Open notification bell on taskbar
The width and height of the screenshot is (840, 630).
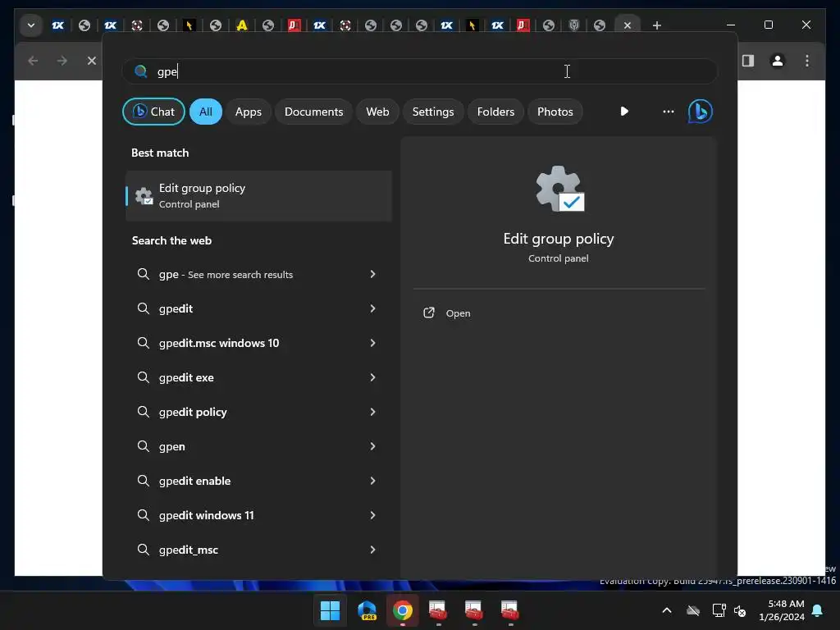point(818,610)
